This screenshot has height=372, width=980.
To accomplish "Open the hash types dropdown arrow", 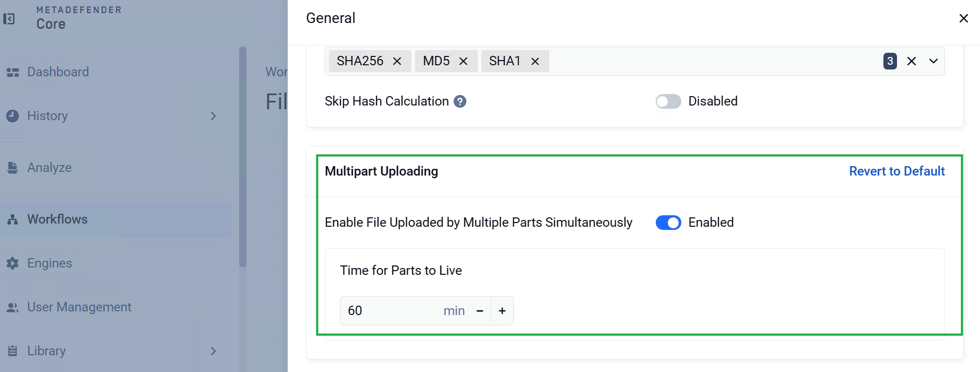I will pyautogui.click(x=933, y=61).
